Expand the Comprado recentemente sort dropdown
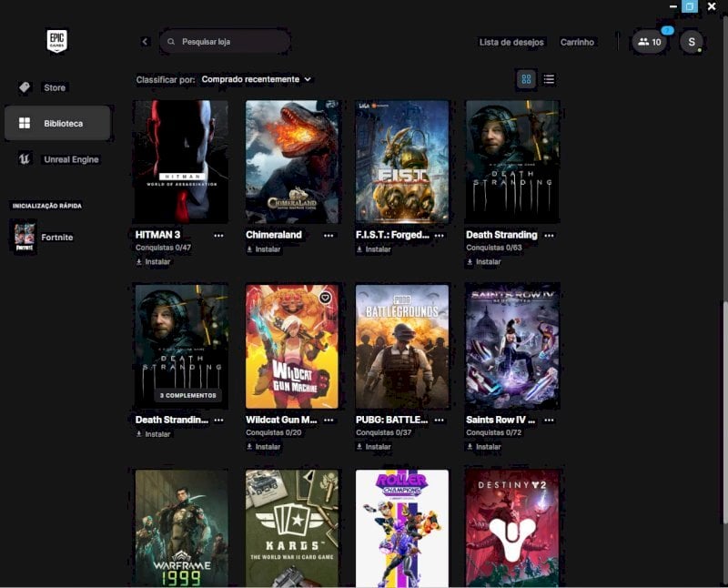Image resolution: width=728 pixels, height=588 pixels. 257,79
